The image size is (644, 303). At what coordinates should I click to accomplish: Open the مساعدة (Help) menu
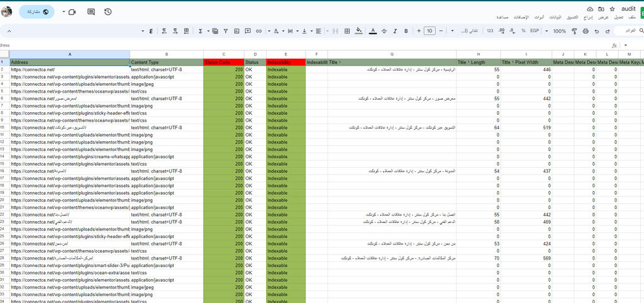(502, 17)
